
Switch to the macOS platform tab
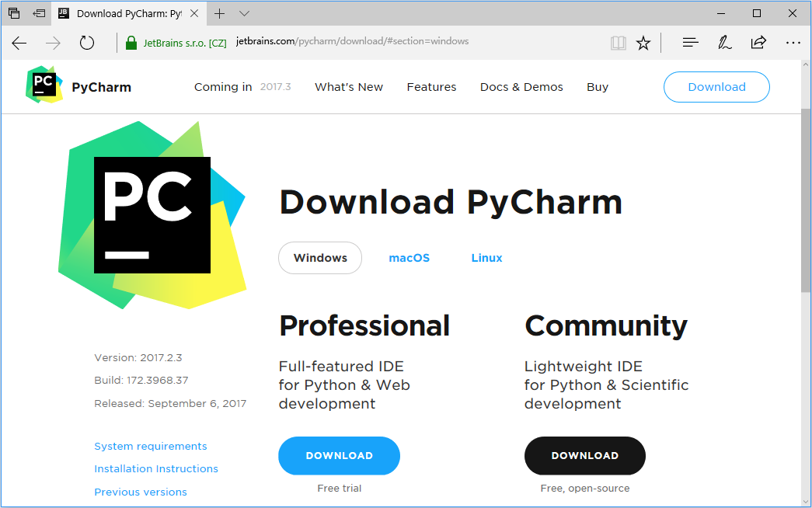tap(409, 258)
